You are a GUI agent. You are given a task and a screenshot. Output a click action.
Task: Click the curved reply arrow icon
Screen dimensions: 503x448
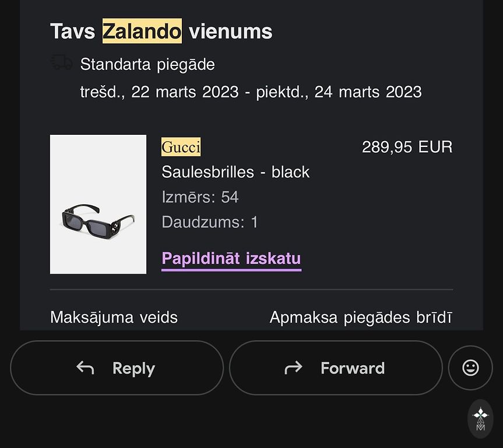(85, 367)
